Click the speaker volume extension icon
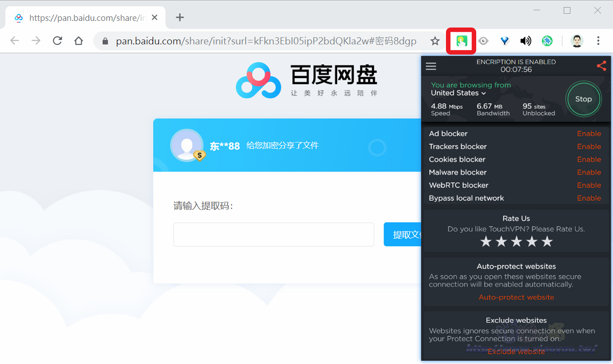The width and height of the screenshot is (613, 364). pyautogui.click(x=526, y=41)
